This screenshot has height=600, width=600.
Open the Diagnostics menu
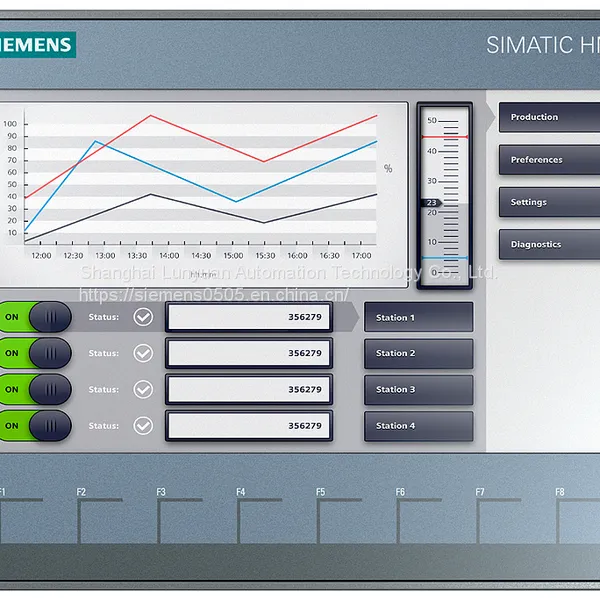point(549,245)
